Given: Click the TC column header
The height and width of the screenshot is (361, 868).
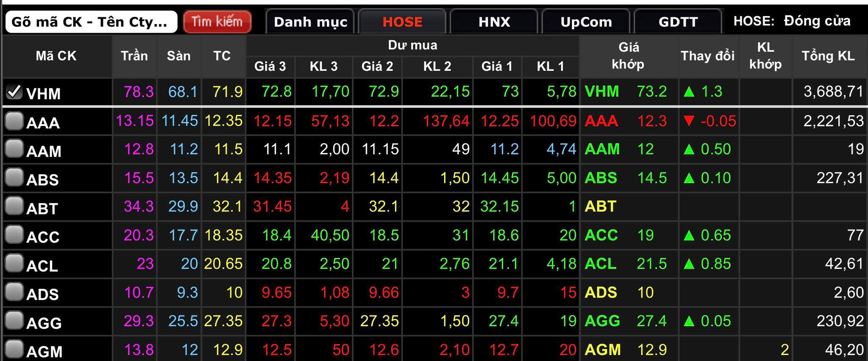Looking at the screenshot, I should [222, 56].
